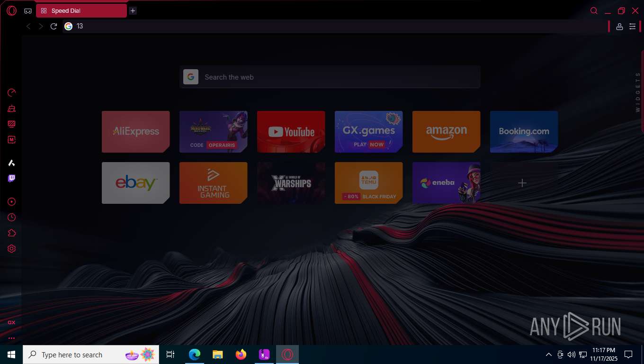The image size is (644, 364).
Task: Open the user profile icon
Action: click(x=619, y=27)
